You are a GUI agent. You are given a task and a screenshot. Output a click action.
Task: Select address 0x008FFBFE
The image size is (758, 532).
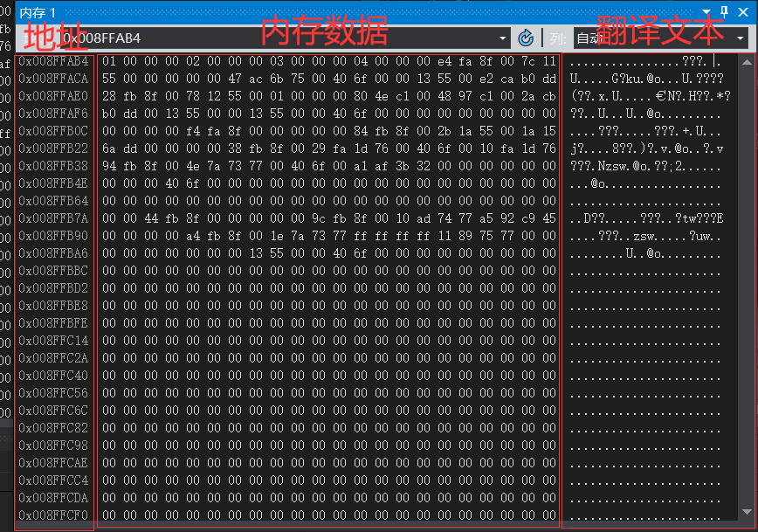coord(53,323)
